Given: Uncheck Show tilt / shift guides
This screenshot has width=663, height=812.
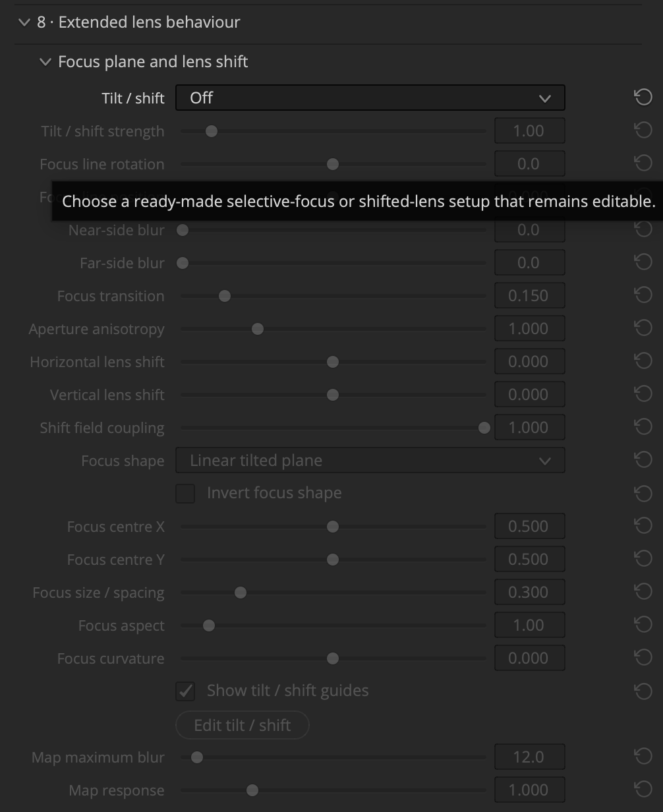Looking at the screenshot, I should (185, 691).
